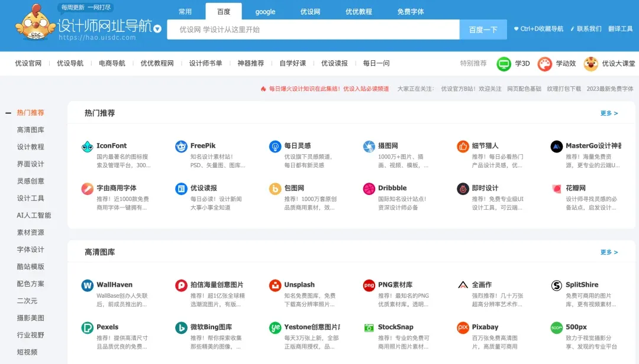
Task: Click the 细节猎人 thumbs-up icon
Action: point(463,146)
